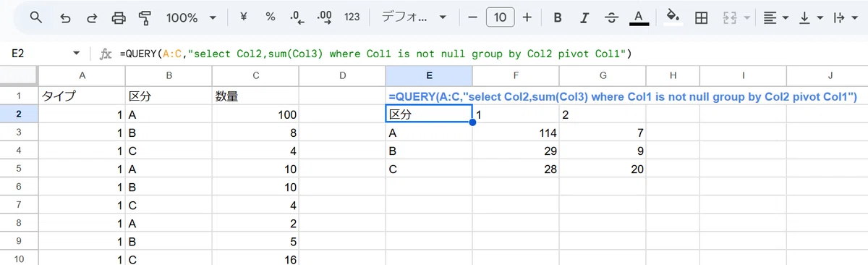Select row 1 header

coord(19,96)
